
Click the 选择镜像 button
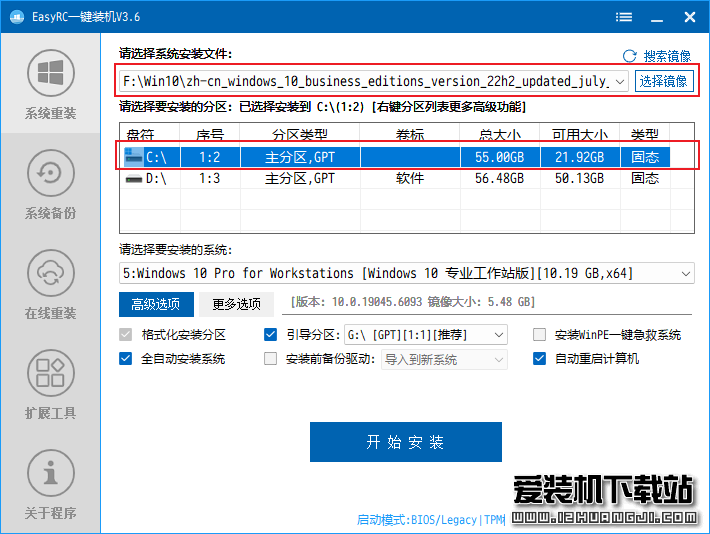pyautogui.click(x=664, y=82)
